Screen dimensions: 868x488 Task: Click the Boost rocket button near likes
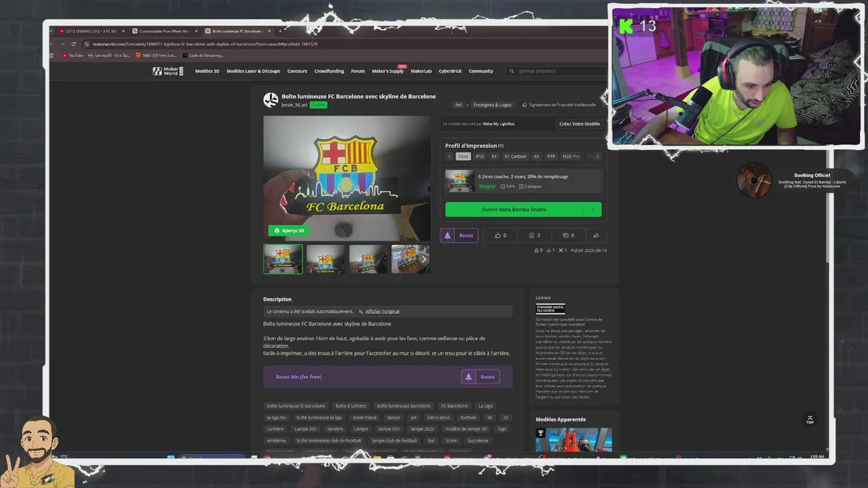coord(460,236)
